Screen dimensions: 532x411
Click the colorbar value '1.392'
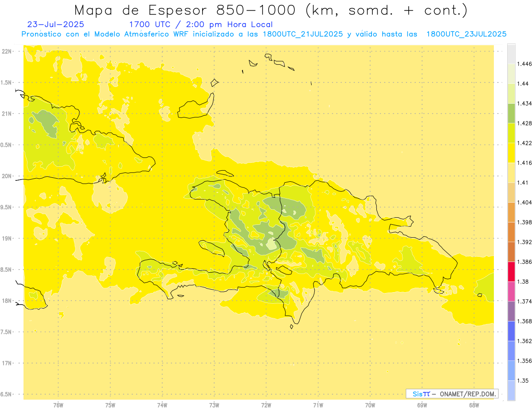(x=524, y=242)
